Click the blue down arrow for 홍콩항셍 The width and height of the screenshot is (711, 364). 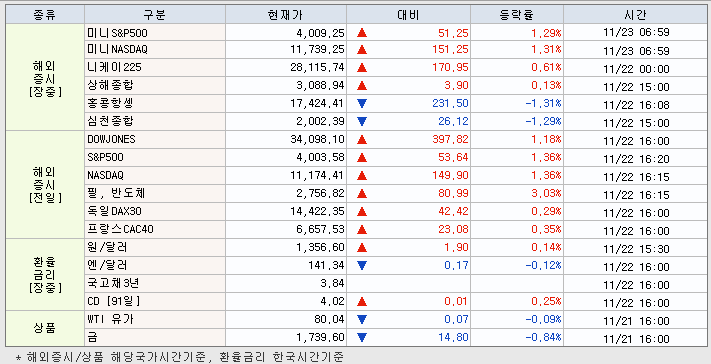pos(362,103)
